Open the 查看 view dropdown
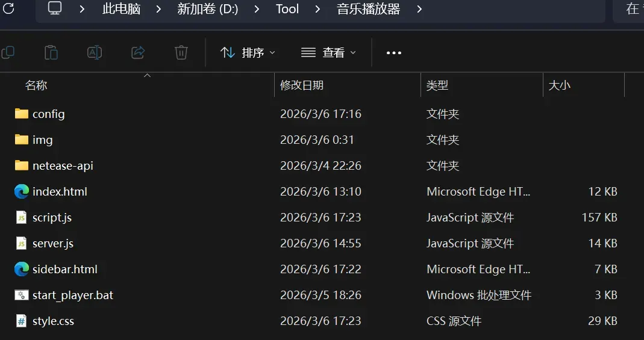The height and width of the screenshot is (340, 644). tap(328, 52)
